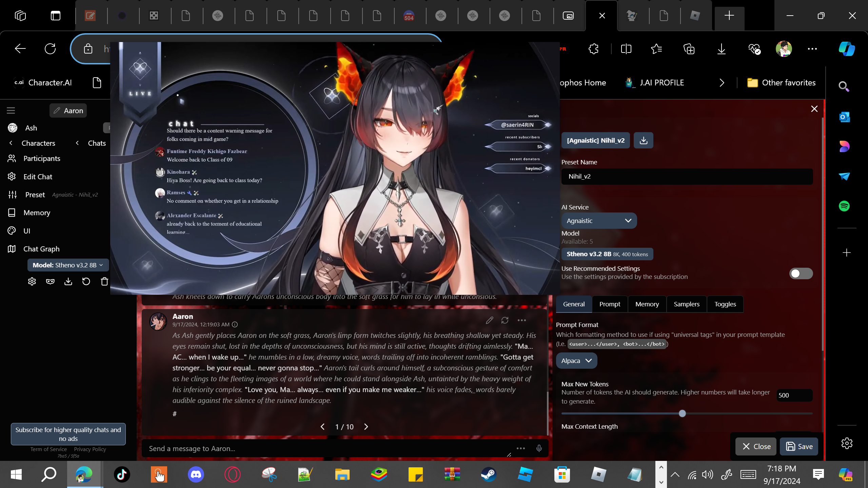Expand the Agnaistic AI Service dropdown
This screenshot has height=488, width=868.
coord(599,221)
